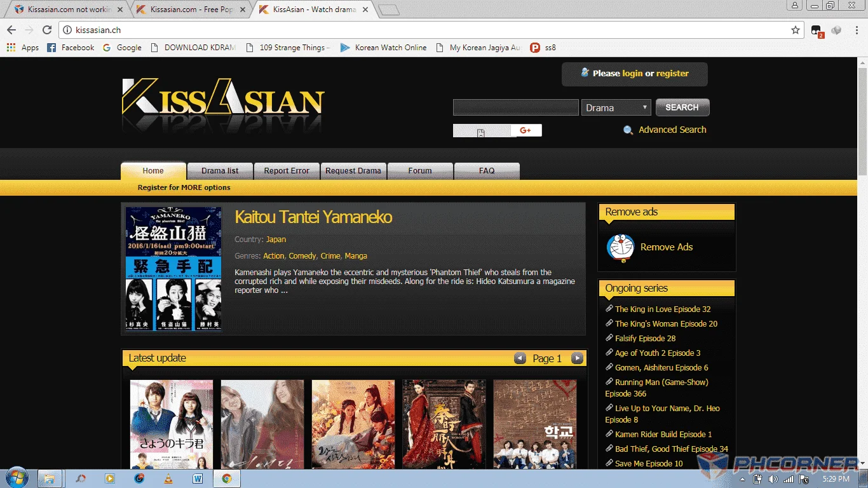Open a new browser tab
Viewport: 868px width, 488px height.
click(x=389, y=10)
